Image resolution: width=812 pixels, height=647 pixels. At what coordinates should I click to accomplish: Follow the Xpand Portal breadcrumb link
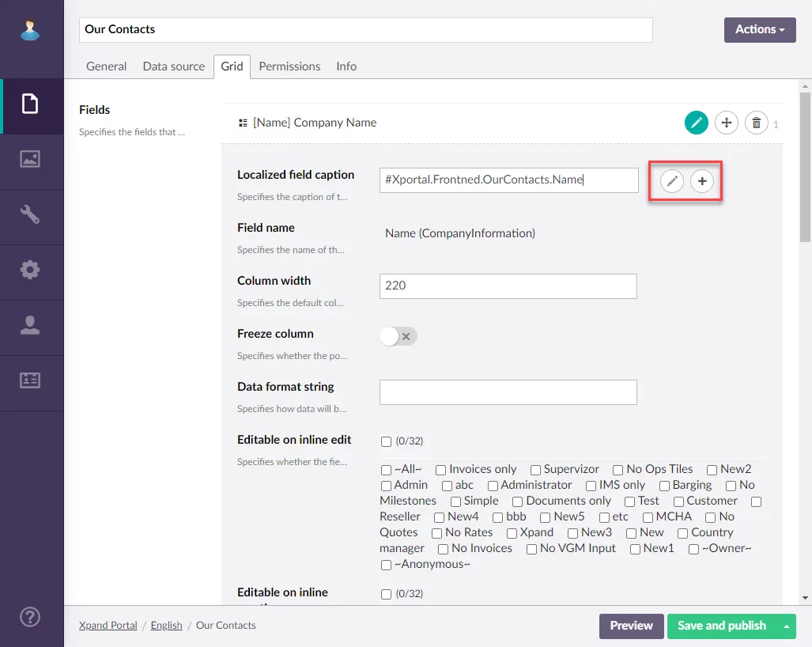point(108,625)
